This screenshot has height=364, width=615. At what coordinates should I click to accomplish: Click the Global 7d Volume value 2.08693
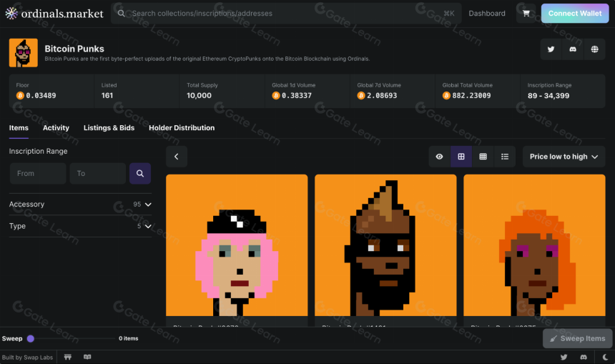[x=382, y=95]
